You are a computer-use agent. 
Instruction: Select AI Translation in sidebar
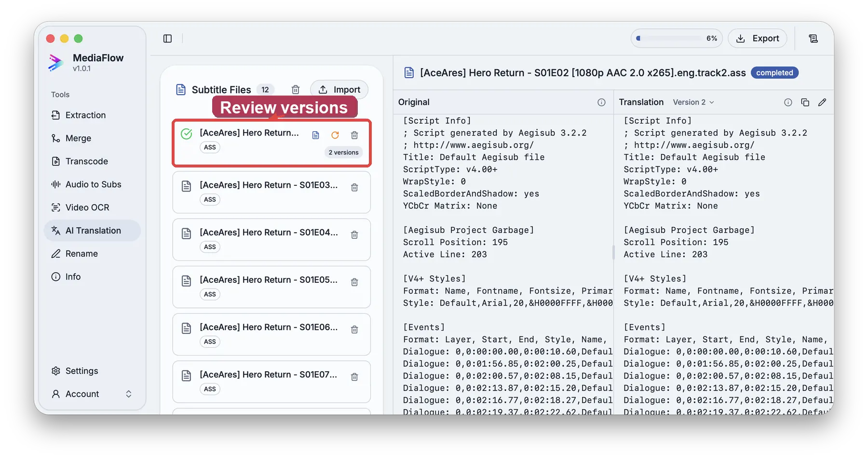pyautogui.click(x=92, y=231)
